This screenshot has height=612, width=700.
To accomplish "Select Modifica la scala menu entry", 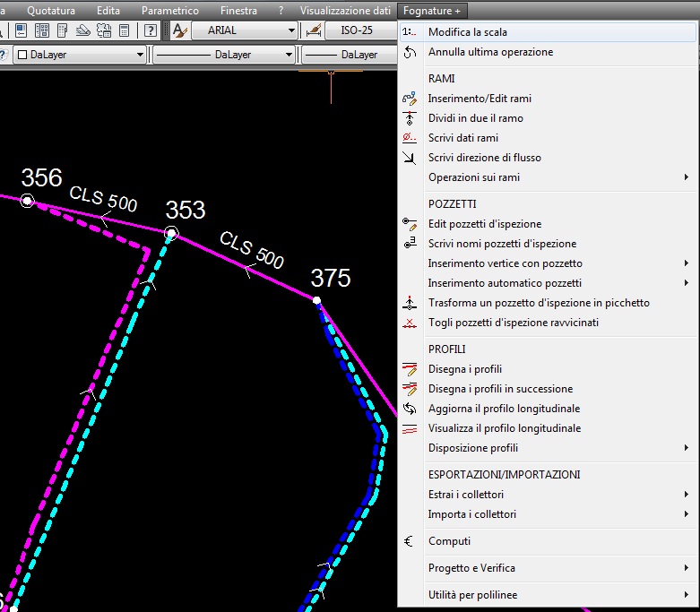I will tap(547, 32).
